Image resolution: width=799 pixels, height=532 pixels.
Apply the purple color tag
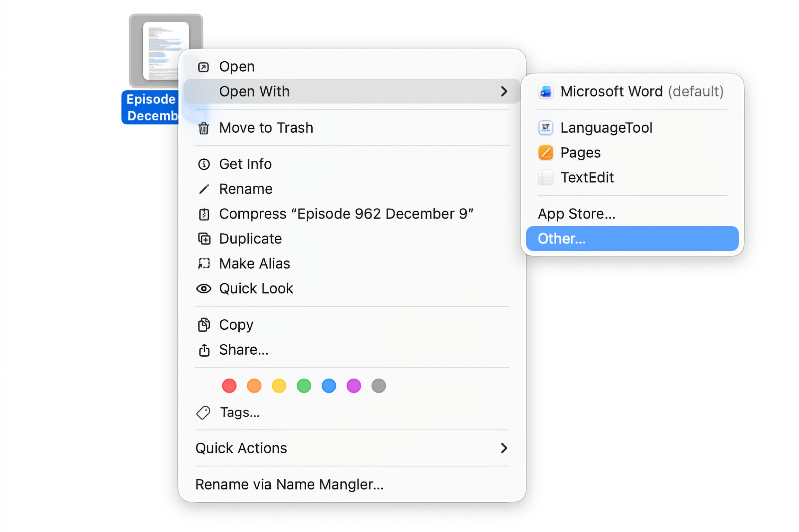tap(354, 386)
